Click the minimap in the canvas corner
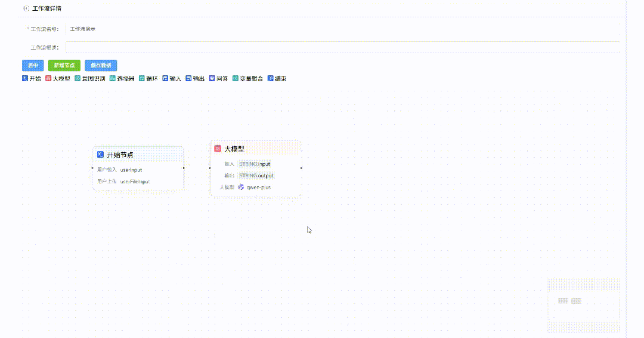 (x=583, y=305)
